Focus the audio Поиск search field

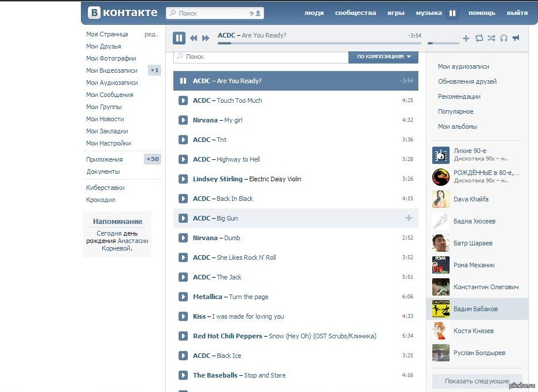(261, 57)
